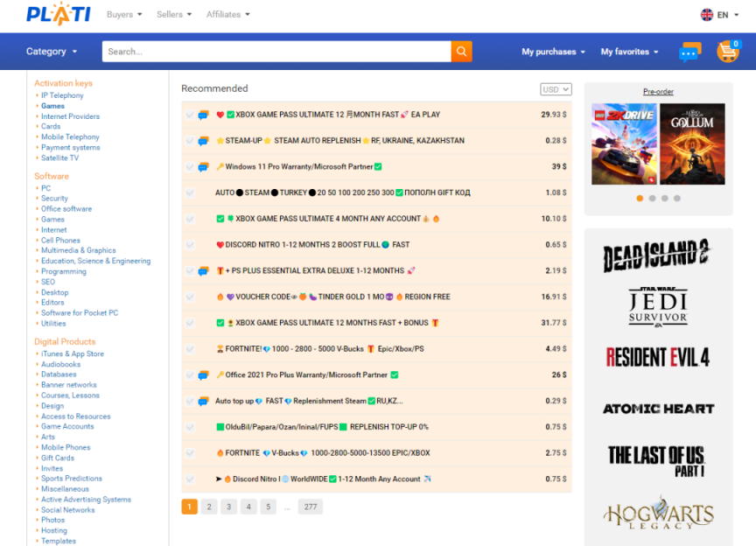Open FORTNITE V-Bucks 1000-2800-5000-13500 listing
The image size is (756, 546).
(324, 453)
